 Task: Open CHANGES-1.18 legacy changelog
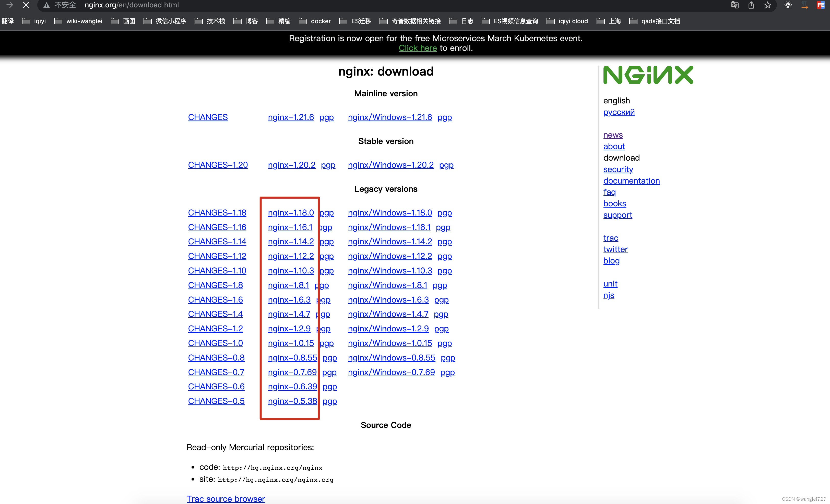pos(217,213)
